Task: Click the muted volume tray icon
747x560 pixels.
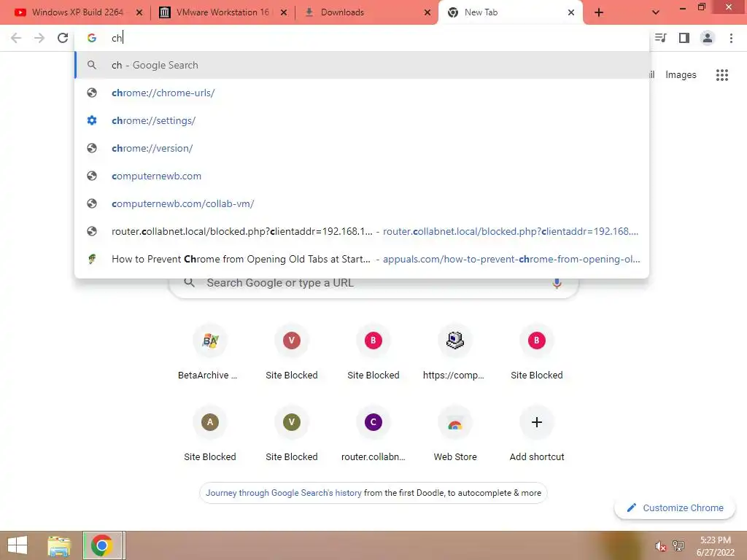Action: point(660,546)
